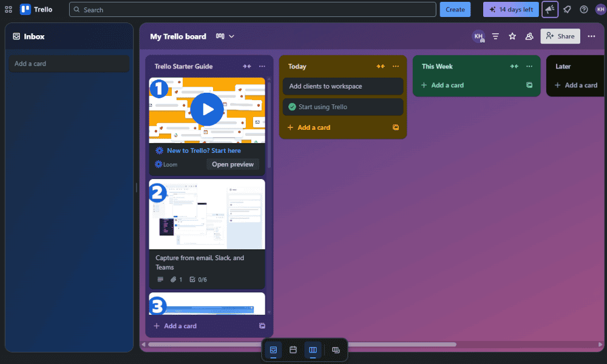Click the Later list title
607x364 pixels.
(x=563, y=67)
